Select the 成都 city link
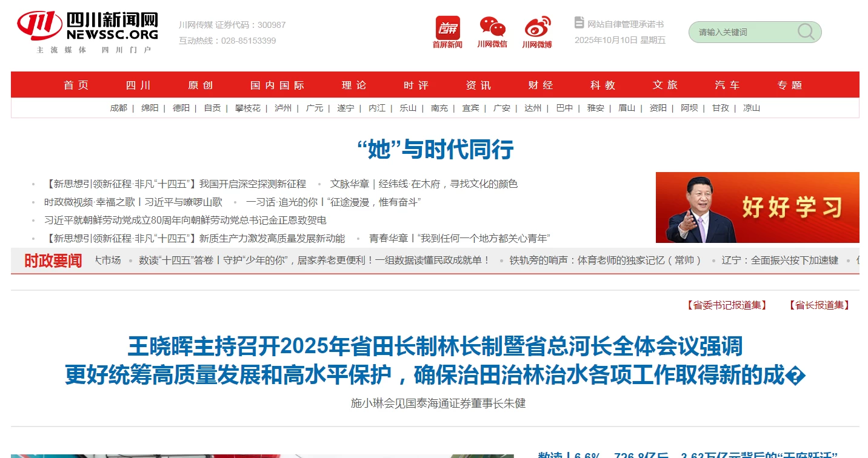 pyautogui.click(x=119, y=108)
